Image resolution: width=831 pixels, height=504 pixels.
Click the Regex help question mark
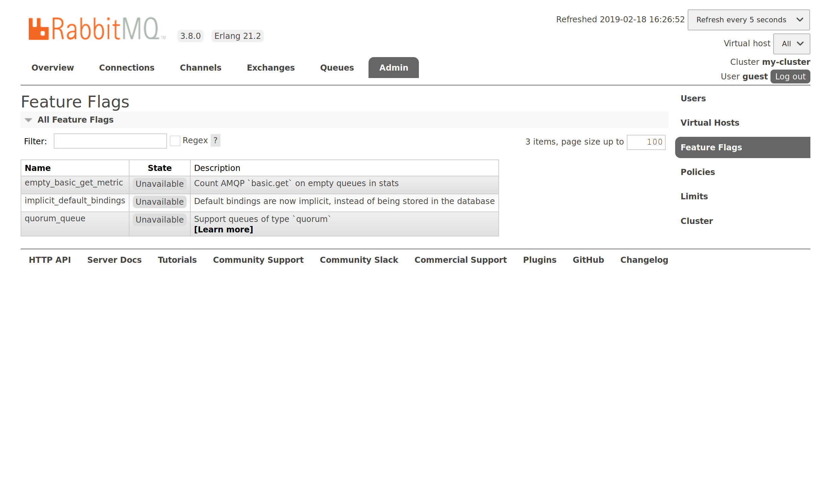(x=215, y=140)
